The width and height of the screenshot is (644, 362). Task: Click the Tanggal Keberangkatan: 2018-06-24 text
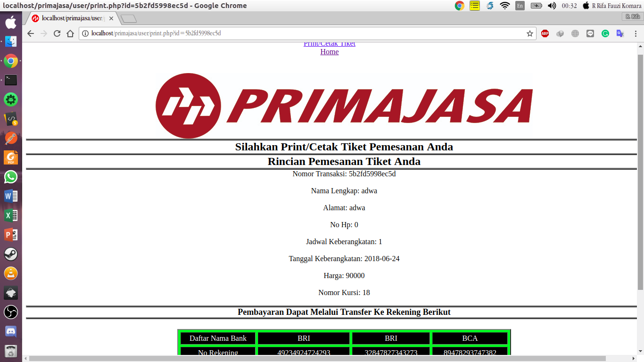[x=344, y=259]
